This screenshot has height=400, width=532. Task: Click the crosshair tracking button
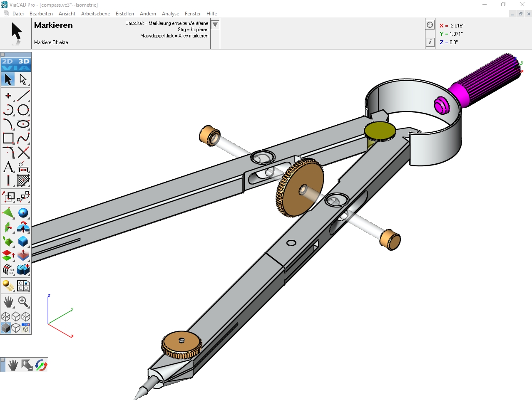430,24
